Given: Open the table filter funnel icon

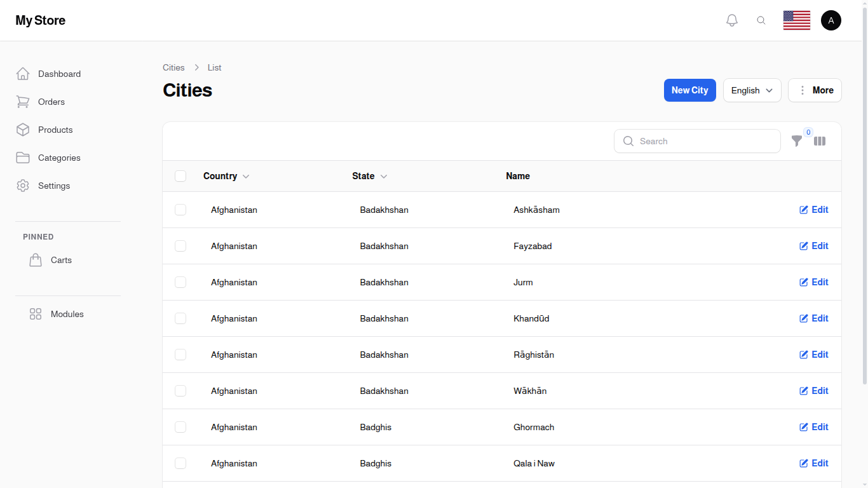Looking at the screenshot, I should coord(796,141).
